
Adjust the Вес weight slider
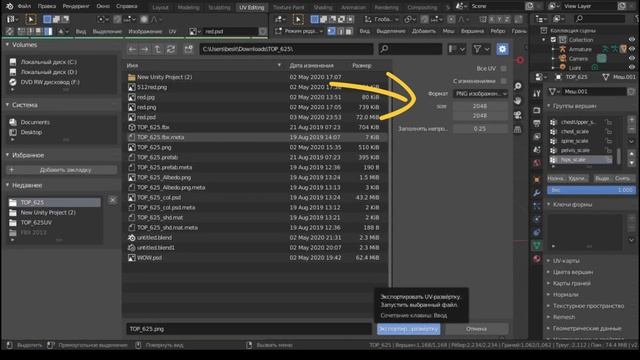point(591,190)
